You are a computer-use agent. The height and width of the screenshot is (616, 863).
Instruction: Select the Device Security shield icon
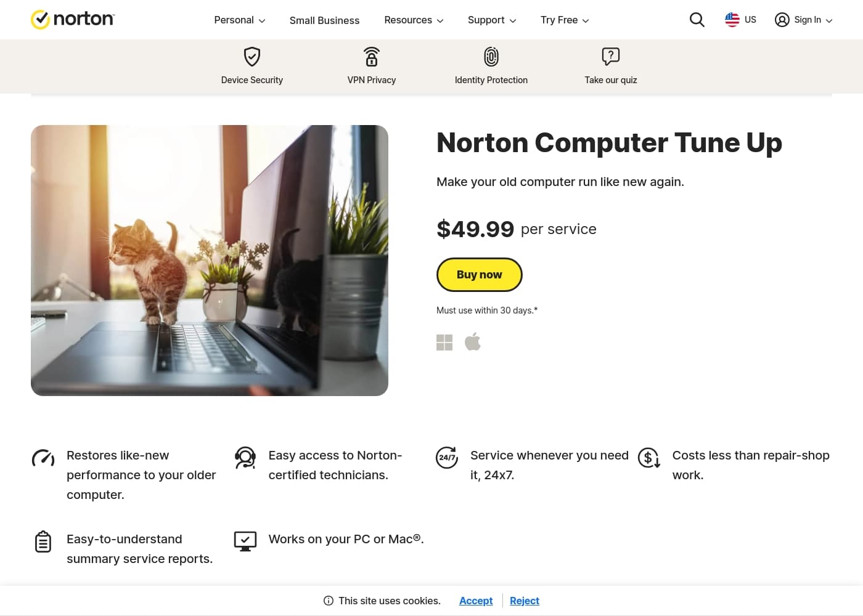pos(252,57)
